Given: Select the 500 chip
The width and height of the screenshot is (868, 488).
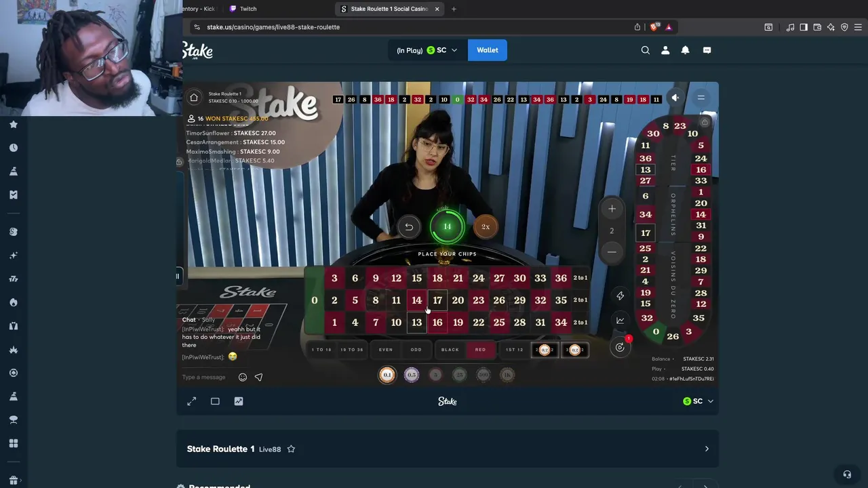Looking at the screenshot, I should point(483,375).
